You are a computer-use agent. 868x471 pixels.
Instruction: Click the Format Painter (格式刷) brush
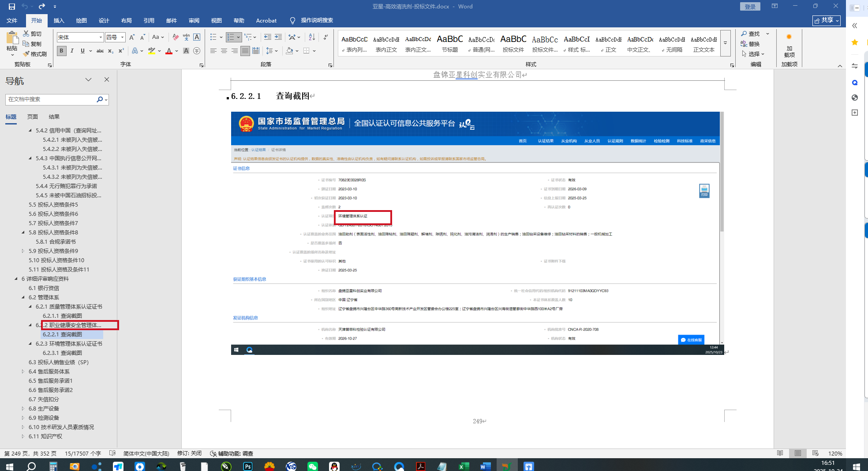click(x=26, y=54)
